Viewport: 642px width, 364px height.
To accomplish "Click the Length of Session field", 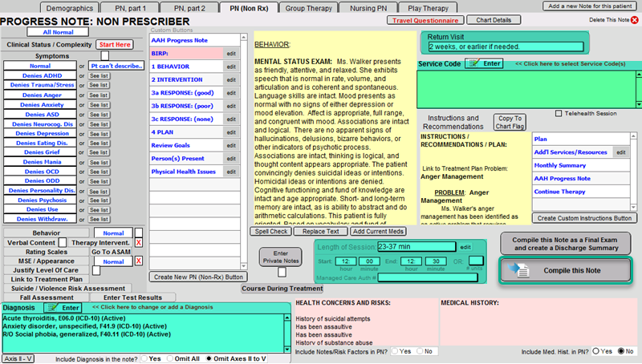I will (416, 247).
